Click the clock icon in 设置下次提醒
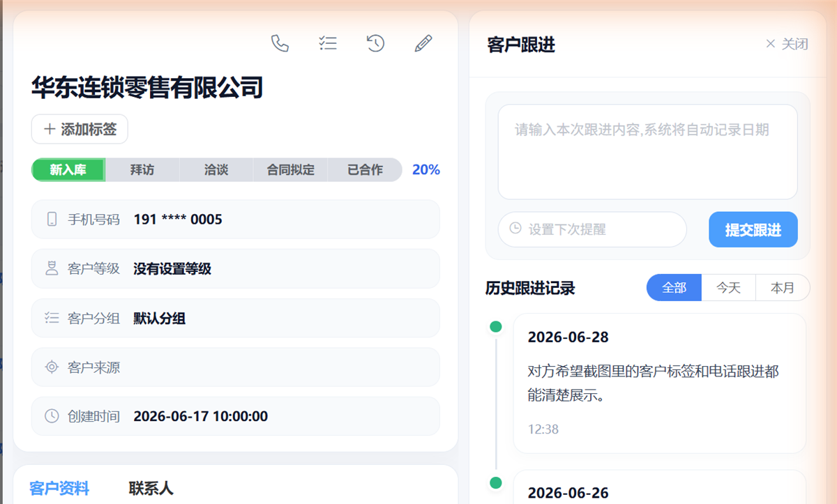Screen dimensions: 837x504 pyautogui.click(x=515, y=228)
